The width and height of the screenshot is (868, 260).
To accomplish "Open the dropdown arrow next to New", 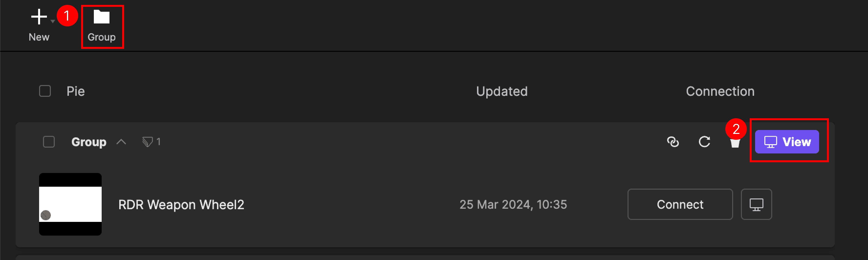I will (53, 21).
